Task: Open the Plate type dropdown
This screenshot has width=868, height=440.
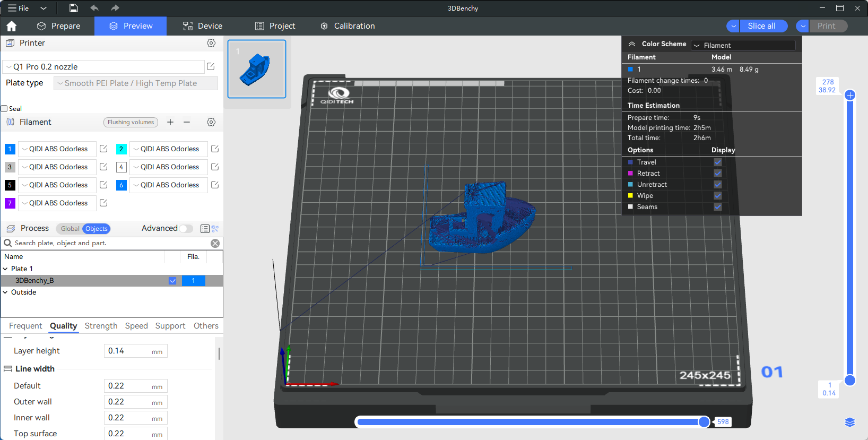Action: tap(136, 83)
